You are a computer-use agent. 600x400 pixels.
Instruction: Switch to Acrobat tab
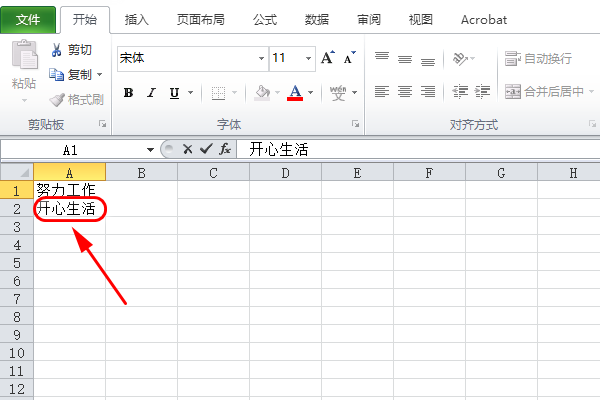click(x=484, y=20)
